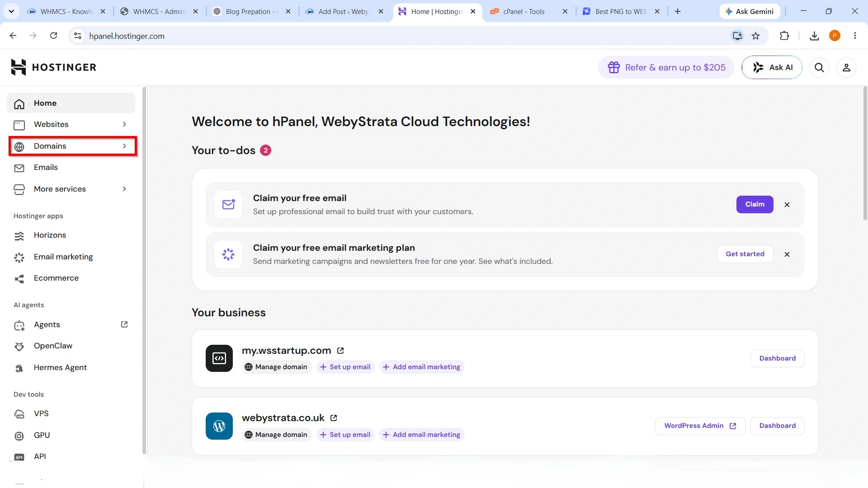This screenshot has height=488, width=868.
Task: Click the VPS cloud icon
Action: tap(19, 414)
